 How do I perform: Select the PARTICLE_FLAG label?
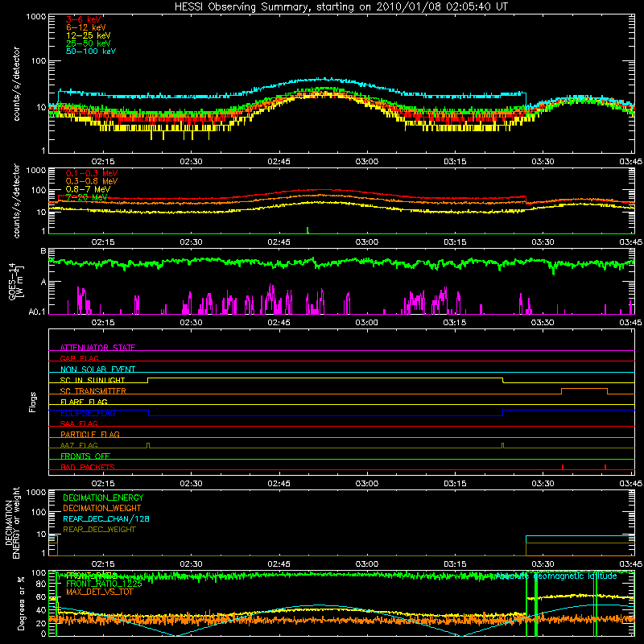(90, 434)
